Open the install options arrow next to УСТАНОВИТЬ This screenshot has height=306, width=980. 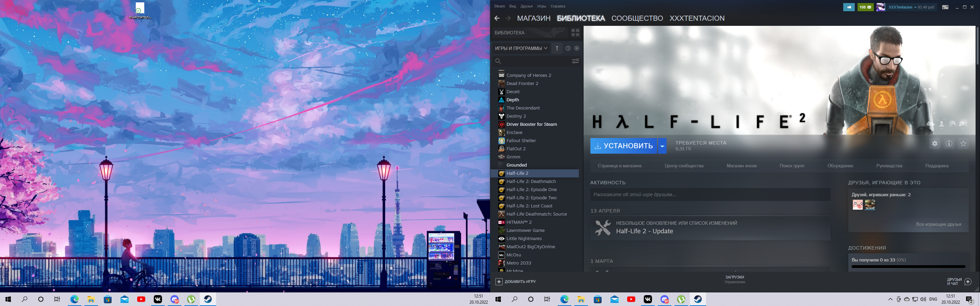(x=662, y=146)
